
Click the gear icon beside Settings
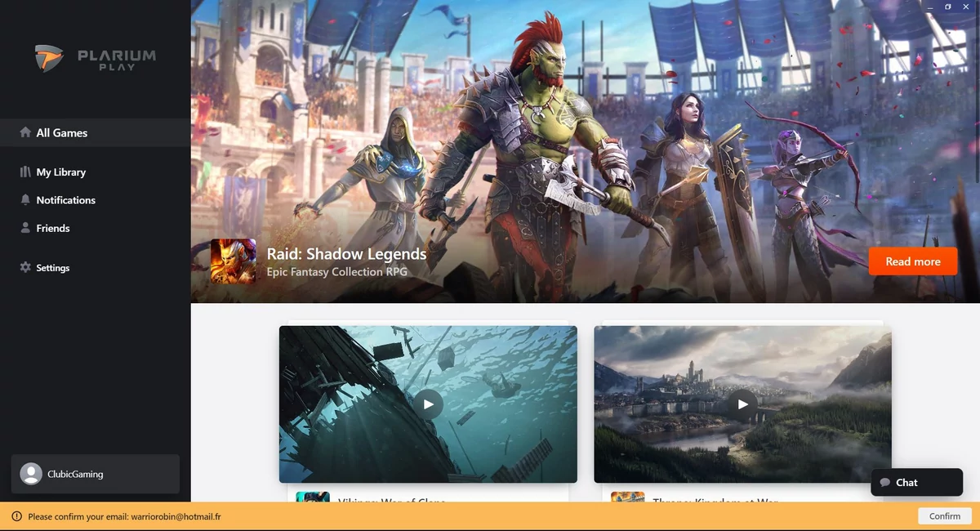point(25,268)
